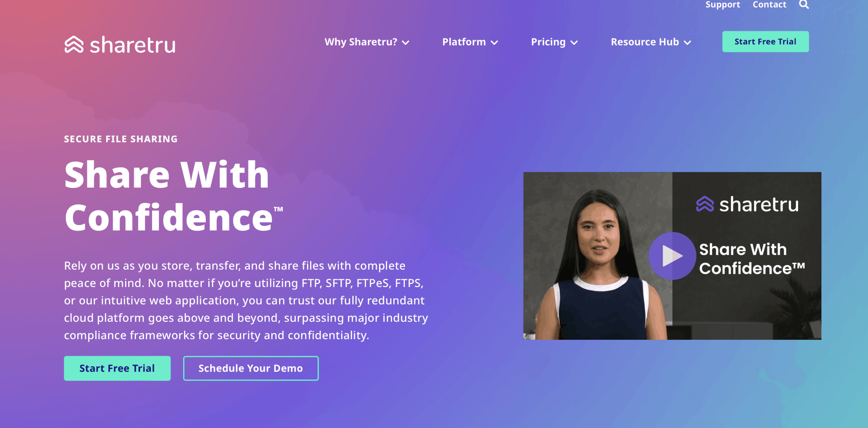Expand the Resource Hub chevron
868x428 pixels.
(687, 43)
